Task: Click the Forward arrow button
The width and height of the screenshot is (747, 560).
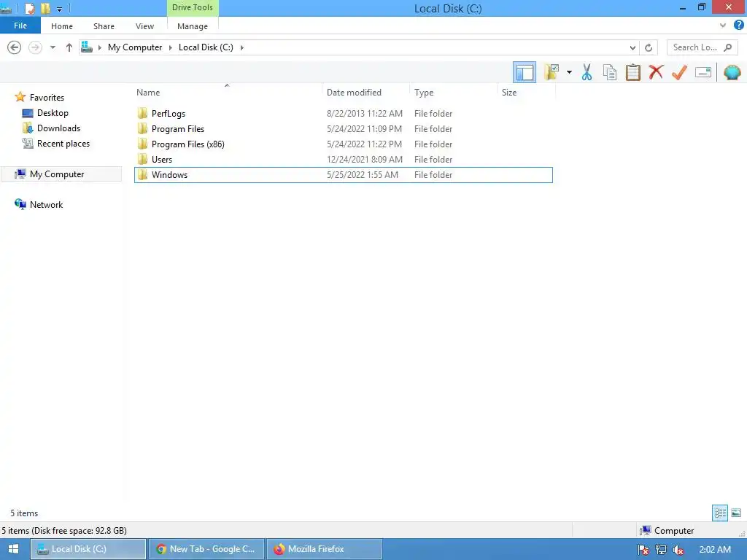Action: pos(35,47)
